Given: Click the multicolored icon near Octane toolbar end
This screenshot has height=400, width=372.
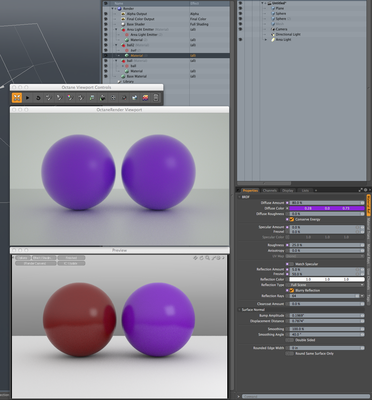Looking at the screenshot, I should pyautogui.click(x=145, y=98).
